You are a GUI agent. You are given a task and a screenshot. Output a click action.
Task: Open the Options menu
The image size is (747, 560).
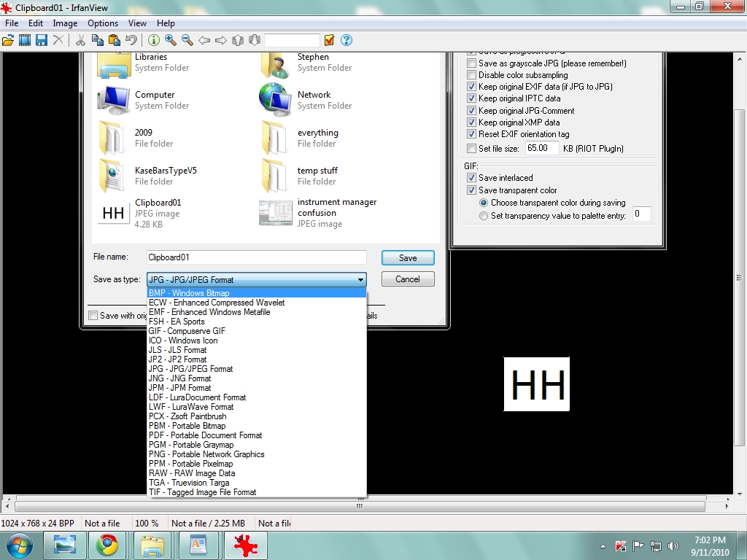pos(103,23)
